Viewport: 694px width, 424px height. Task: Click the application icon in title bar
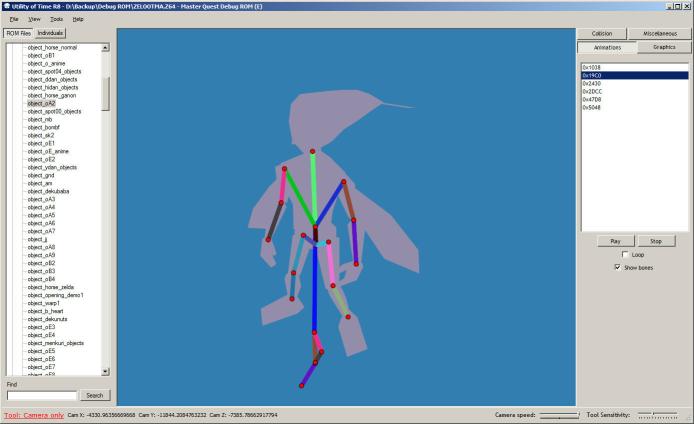(x=6, y=6)
